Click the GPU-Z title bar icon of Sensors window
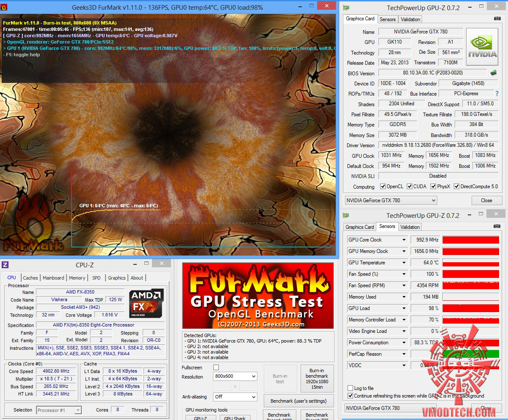The image size is (508, 420). 346,215
